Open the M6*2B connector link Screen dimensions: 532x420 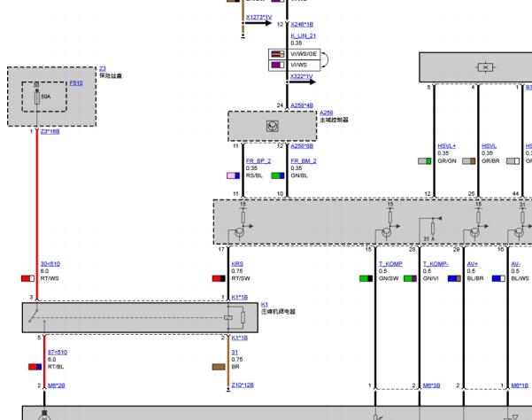click(57, 385)
